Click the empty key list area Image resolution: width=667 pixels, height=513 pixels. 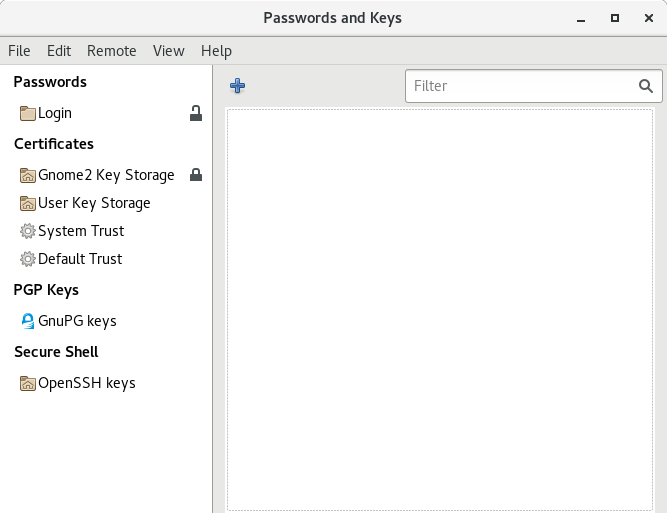point(439,310)
